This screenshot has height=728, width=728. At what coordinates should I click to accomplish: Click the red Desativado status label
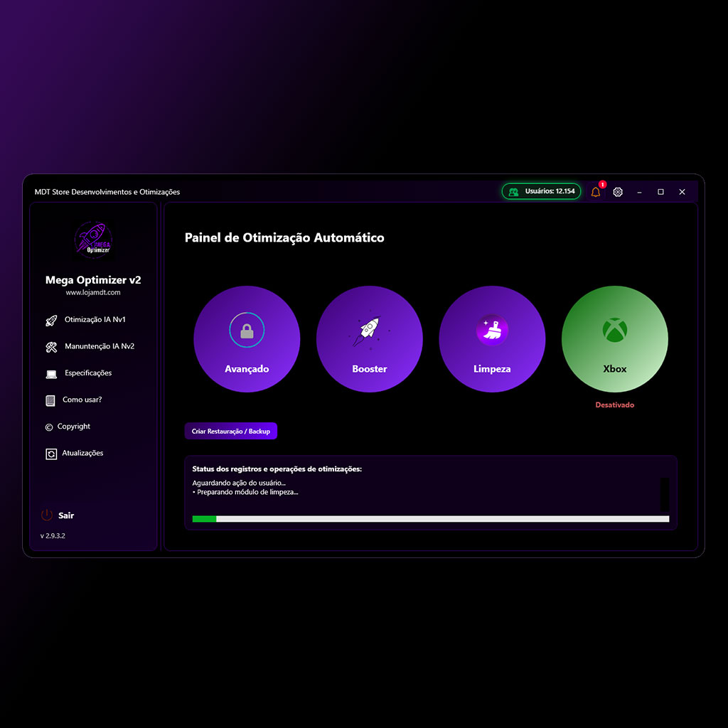coord(614,405)
